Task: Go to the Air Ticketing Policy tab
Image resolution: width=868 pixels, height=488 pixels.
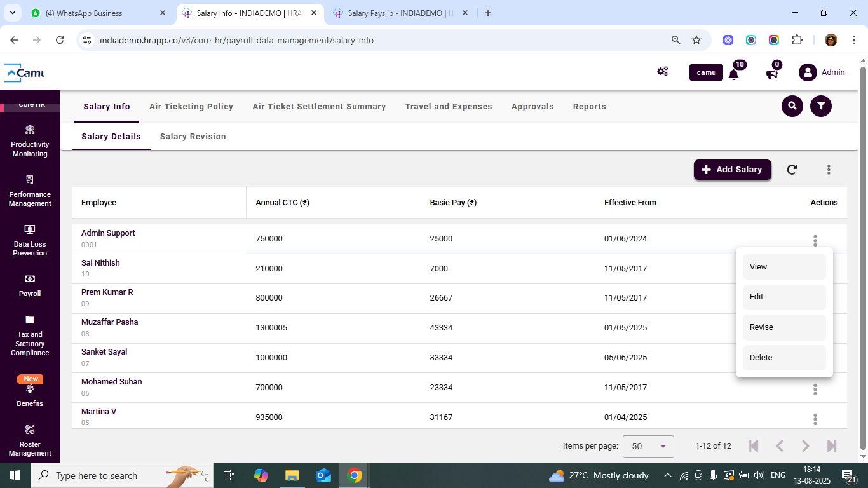Action: (x=191, y=107)
